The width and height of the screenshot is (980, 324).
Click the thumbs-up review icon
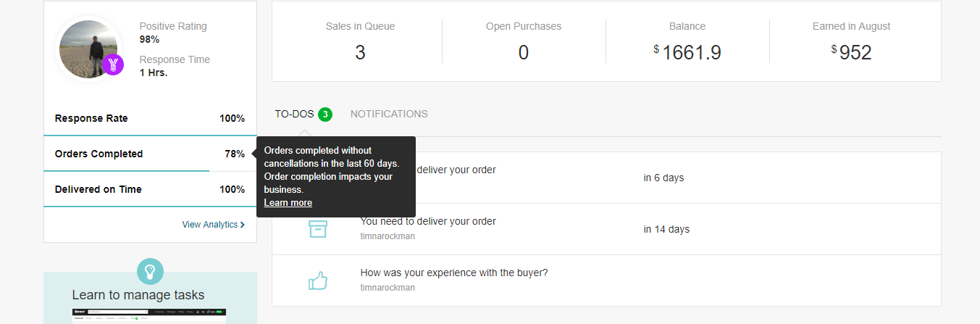point(318,281)
